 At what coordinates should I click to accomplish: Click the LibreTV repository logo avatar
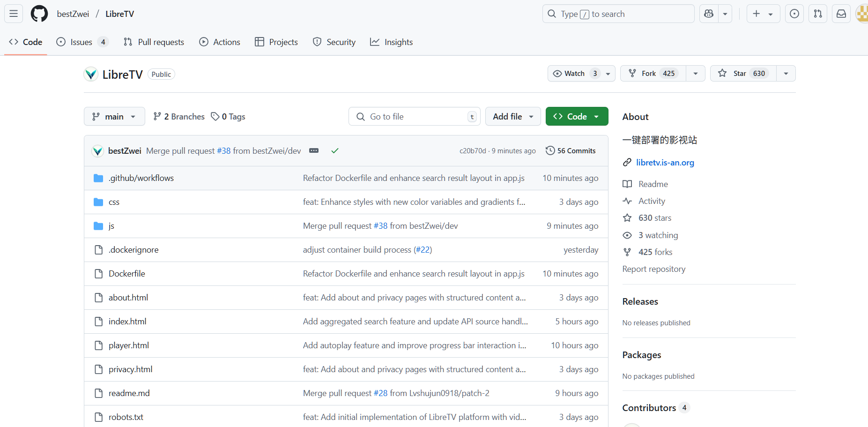pyautogui.click(x=91, y=74)
